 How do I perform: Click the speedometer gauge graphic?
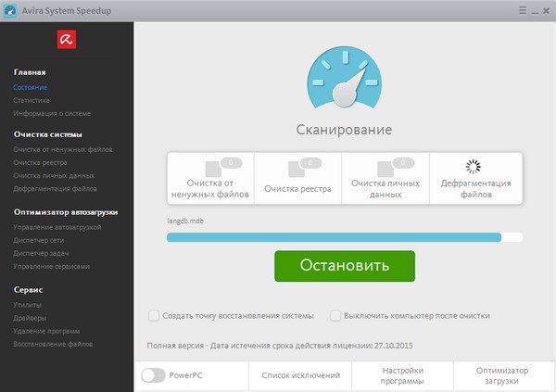345,77
